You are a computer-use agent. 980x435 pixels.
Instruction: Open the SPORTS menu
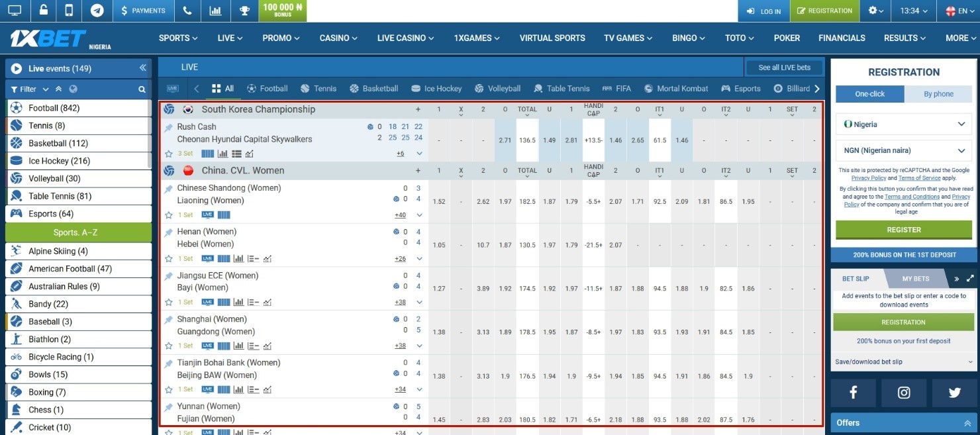point(178,38)
